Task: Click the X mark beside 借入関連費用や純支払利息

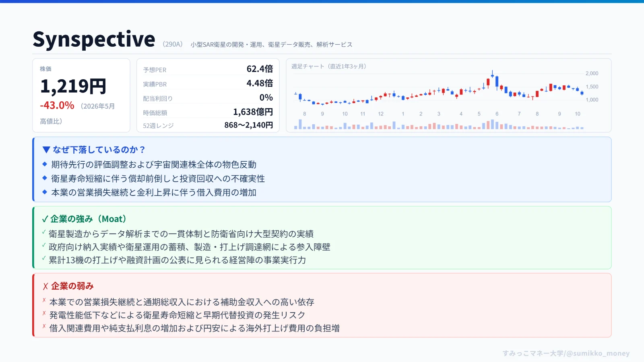Action: [x=44, y=326]
